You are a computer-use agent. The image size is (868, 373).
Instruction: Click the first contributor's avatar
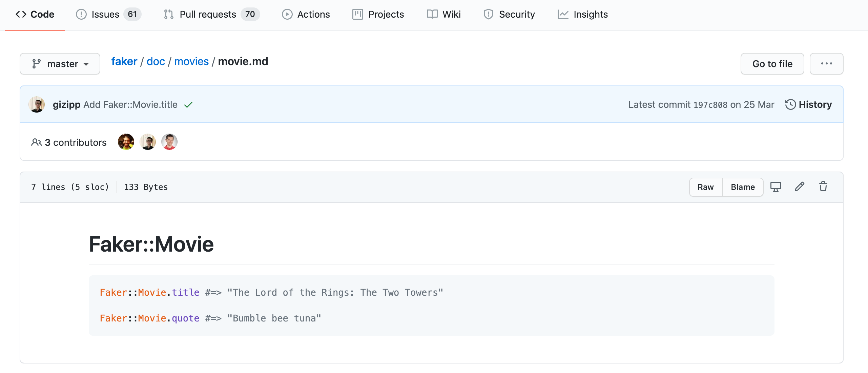click(126, 142)
